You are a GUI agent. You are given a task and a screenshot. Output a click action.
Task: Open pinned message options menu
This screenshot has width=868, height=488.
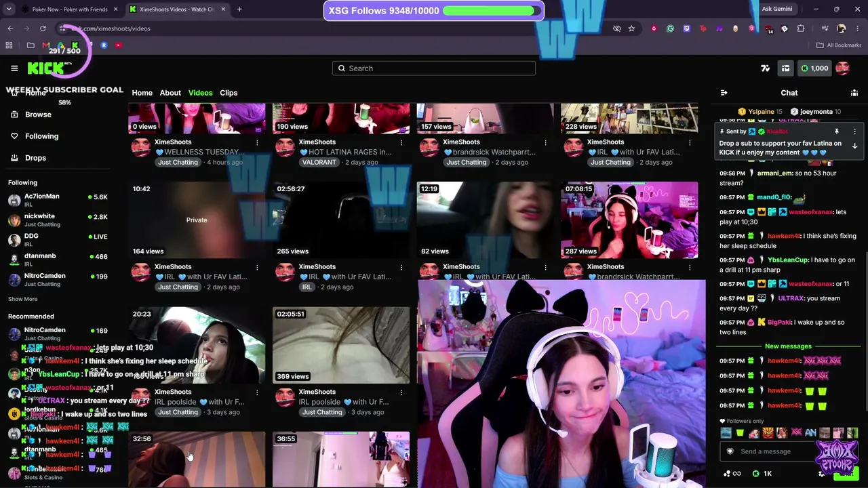(854, 131)
